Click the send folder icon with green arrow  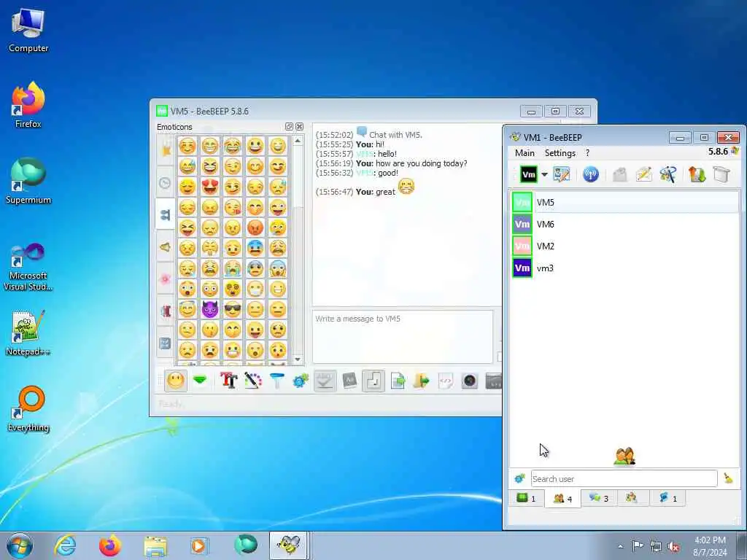(421, 381)
